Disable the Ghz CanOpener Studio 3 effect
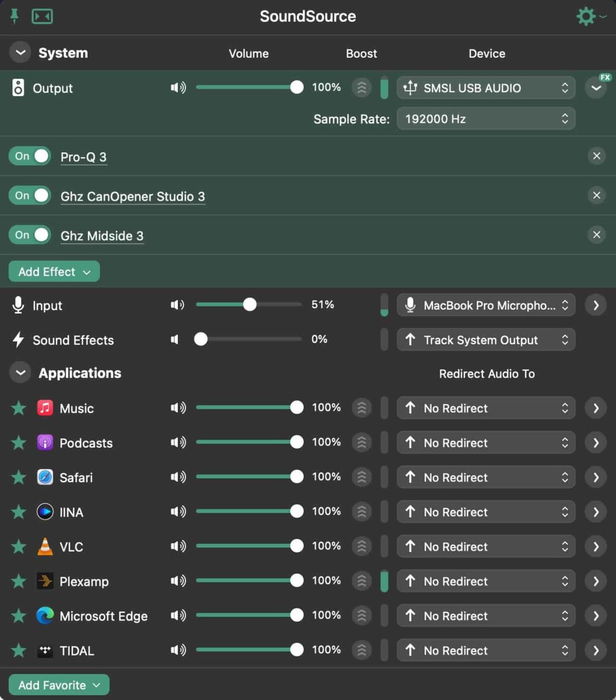 pyautogui.click(x=29, y=195)
